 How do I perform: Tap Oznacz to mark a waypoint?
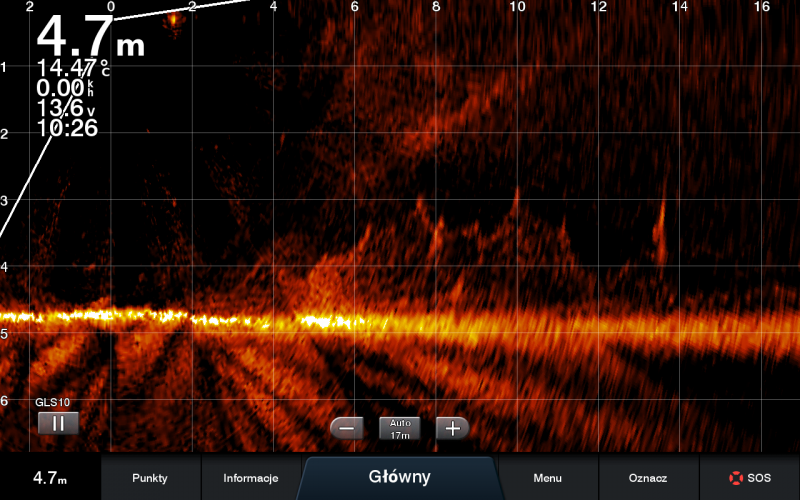click(648, 478)
